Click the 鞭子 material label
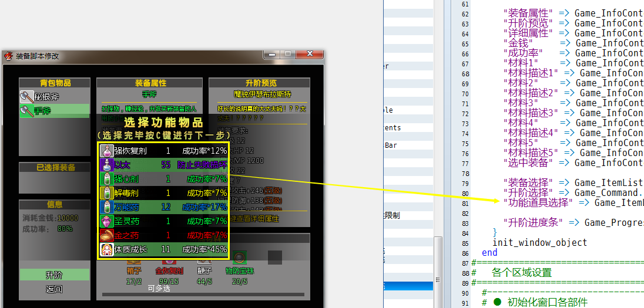Screen dimensions: 644x308 (x=204, y=271)
